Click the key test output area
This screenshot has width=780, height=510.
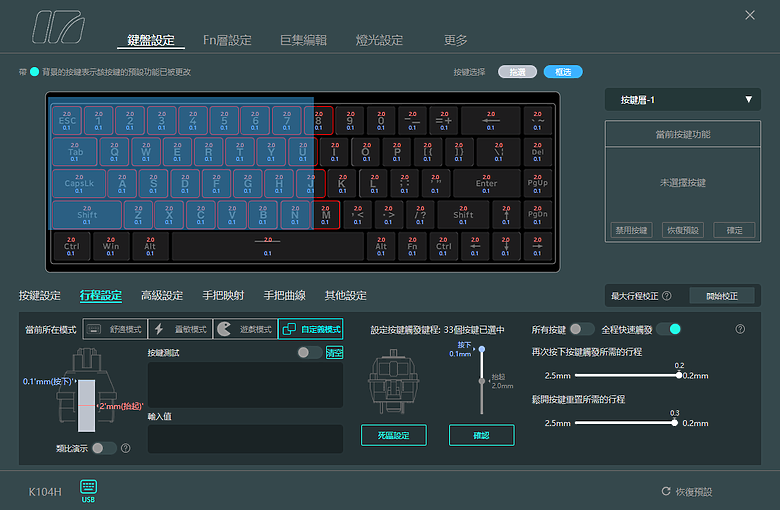pyautogui.click(x=245, y=385)
